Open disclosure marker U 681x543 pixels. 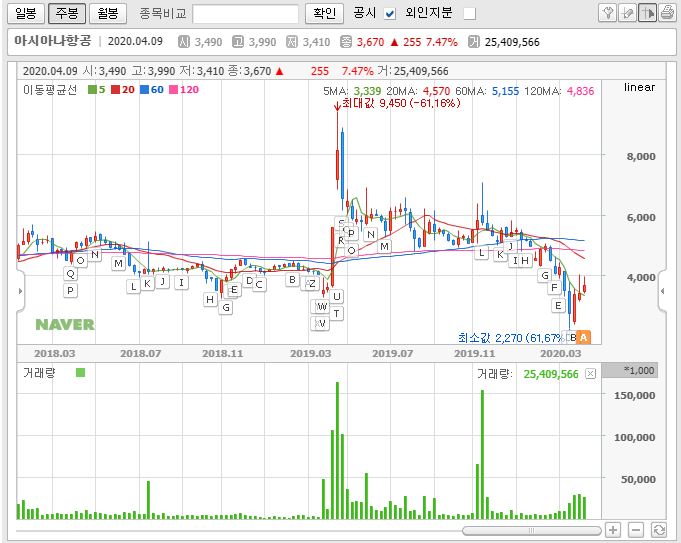tap(337, 296)
